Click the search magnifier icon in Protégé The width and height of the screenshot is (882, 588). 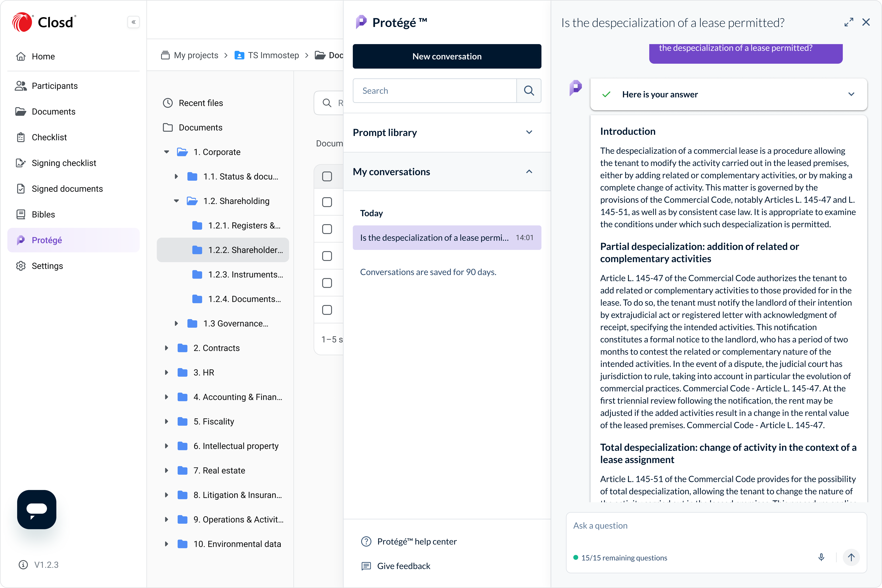tap(529, 91)
